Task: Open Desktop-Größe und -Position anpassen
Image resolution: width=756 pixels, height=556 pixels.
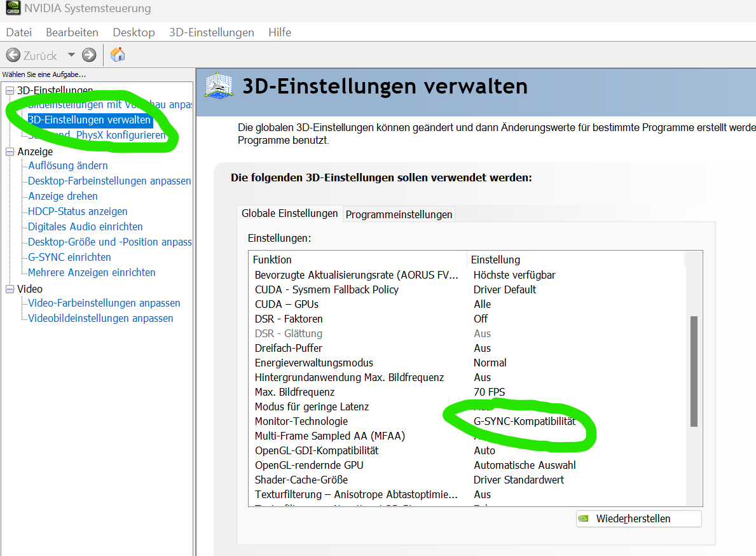Action: [110, 242]
